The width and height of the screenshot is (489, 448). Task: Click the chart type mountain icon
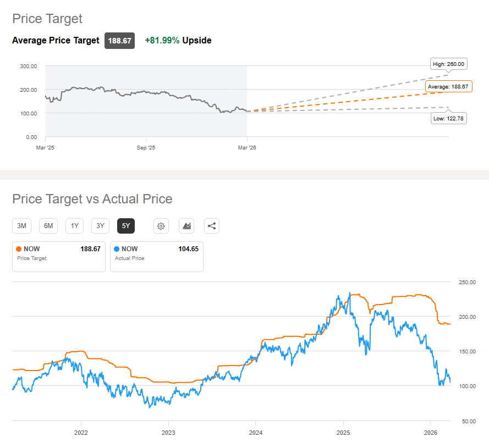click(186, 225)
